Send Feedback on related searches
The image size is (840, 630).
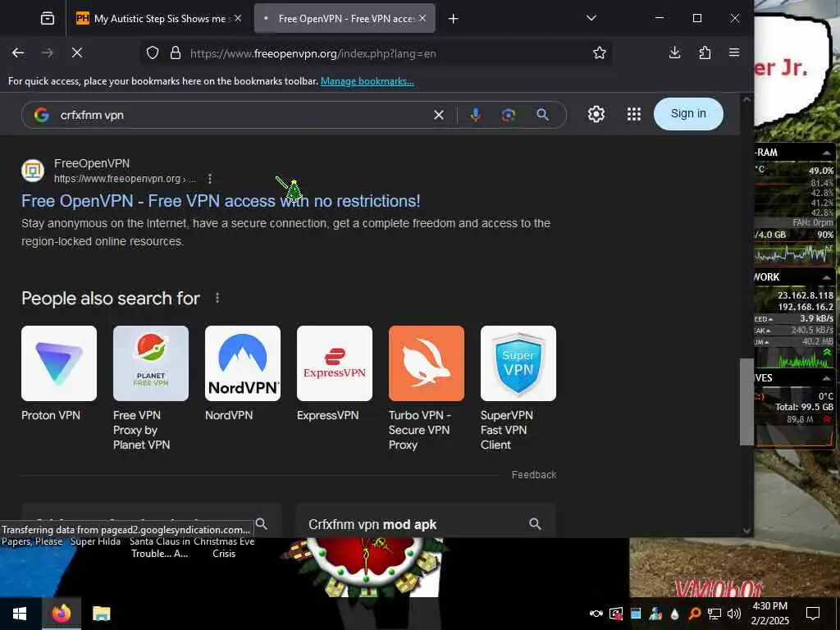pyautogui.click(x=533, y=475)
